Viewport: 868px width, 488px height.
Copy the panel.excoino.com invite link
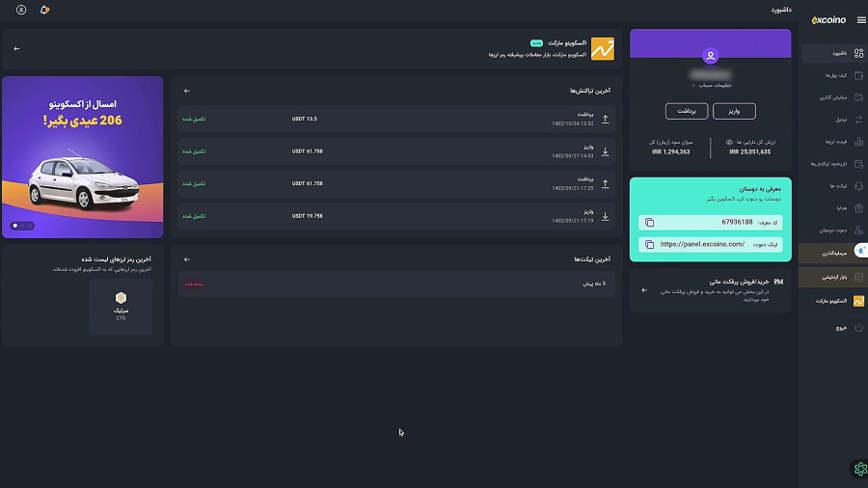click(649, 244)
